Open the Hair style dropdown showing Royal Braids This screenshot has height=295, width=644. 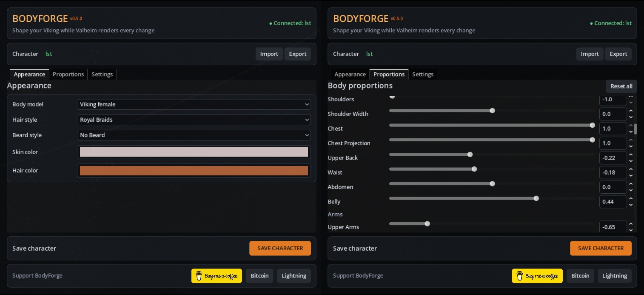click(194, 120)
